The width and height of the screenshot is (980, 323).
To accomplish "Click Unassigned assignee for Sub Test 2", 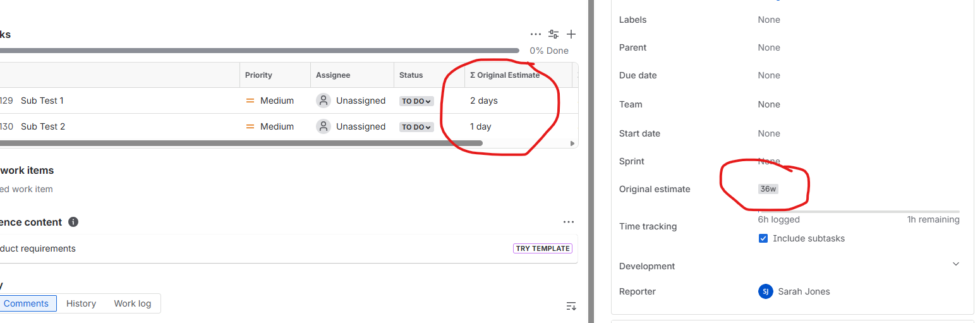I will point(361,126).
